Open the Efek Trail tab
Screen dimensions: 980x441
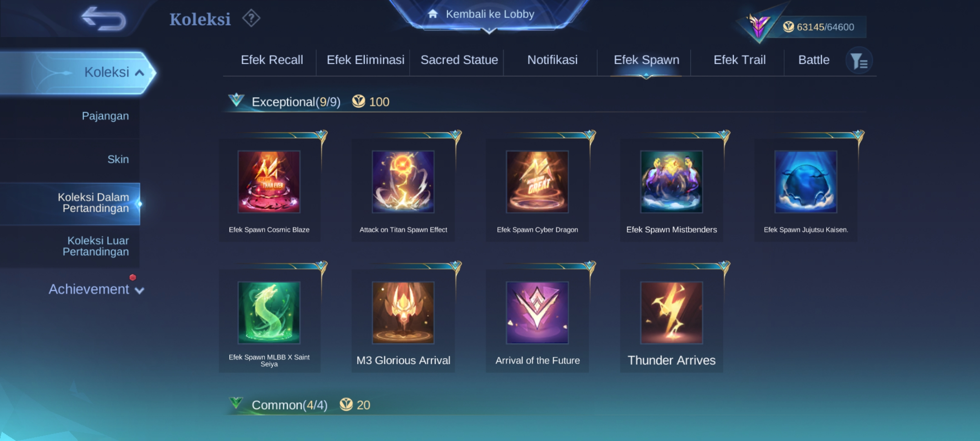pyautogui.click(x=739, y=60)
